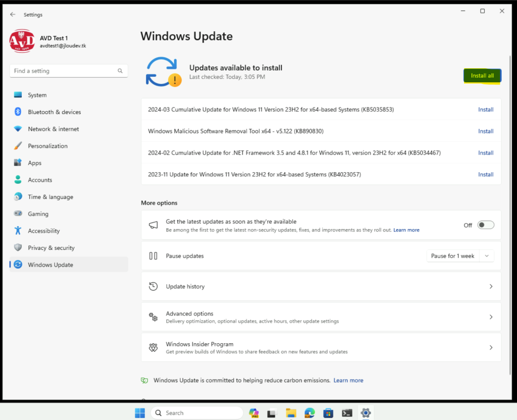Click the Pause updates pause icon
The image size is (517, 420).
click(x=153, y=256)
